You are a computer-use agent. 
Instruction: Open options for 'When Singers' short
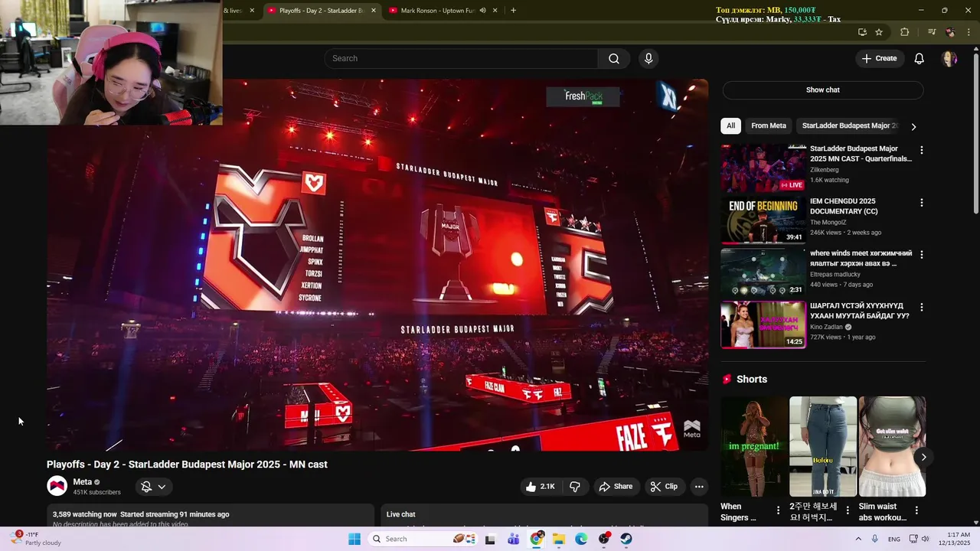[778, 510]
